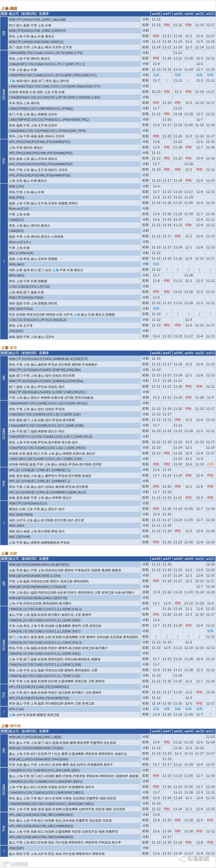
Task: Click CMA(NWX)COSCO(EPNW)OOCL(PNW3)EMC(TPN) service name
Action: [x=47, y=131]
